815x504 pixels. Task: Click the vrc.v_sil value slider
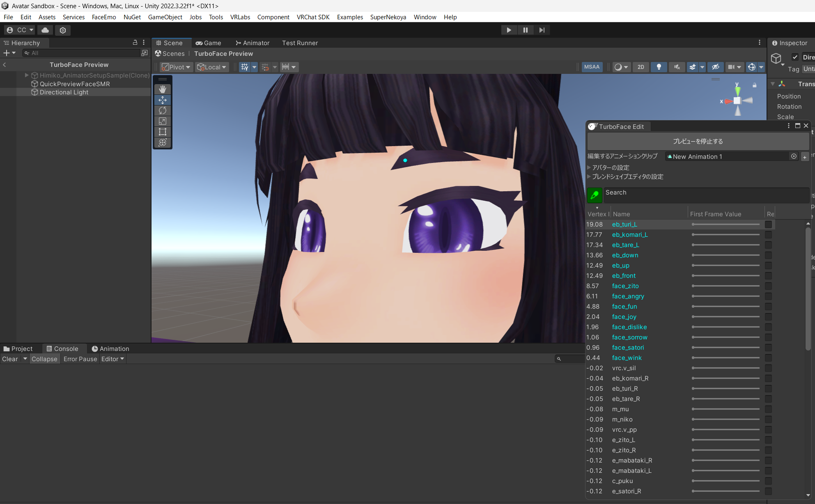tap(725, 368)
